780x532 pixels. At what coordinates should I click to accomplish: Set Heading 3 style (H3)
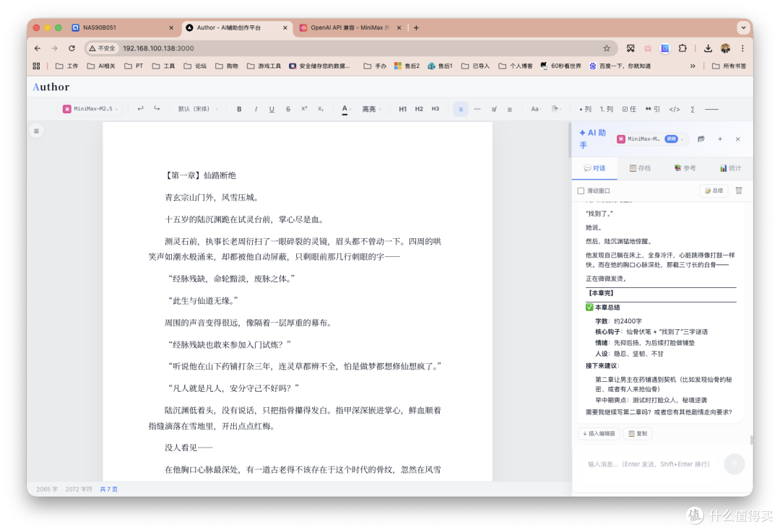pyautogui.click(x=435, y=109)
